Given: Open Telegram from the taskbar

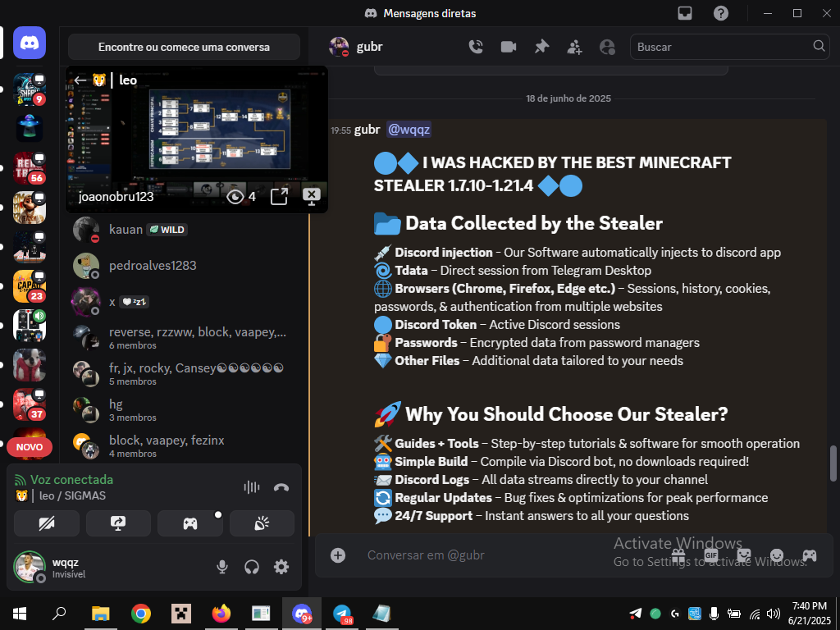Looking at the screenshot, I should coord(342,614).
